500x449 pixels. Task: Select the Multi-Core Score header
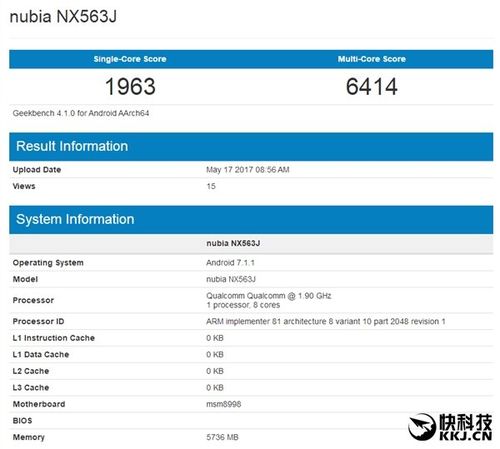coord(372,59)
